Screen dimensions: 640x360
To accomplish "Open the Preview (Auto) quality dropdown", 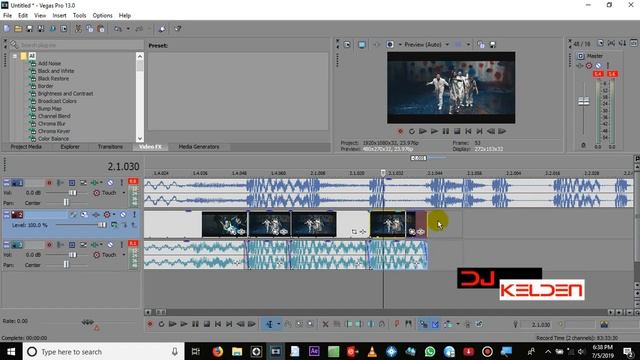I will point(447,44).
